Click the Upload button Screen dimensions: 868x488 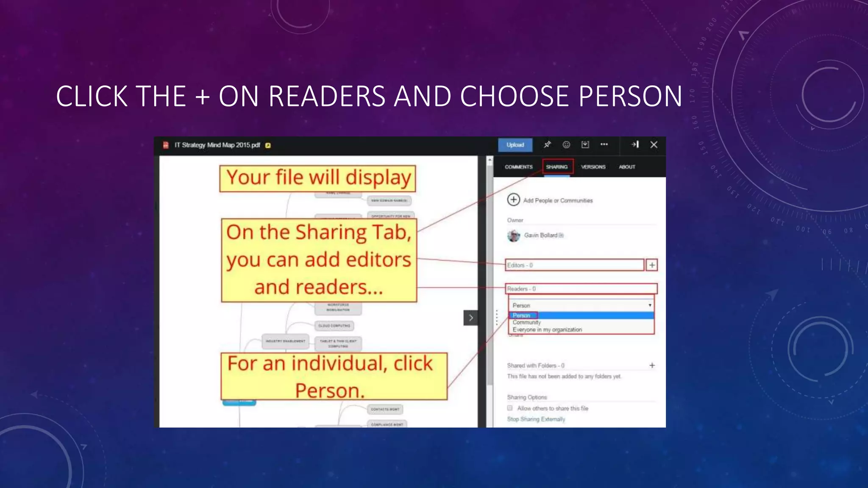pos(515,145)
